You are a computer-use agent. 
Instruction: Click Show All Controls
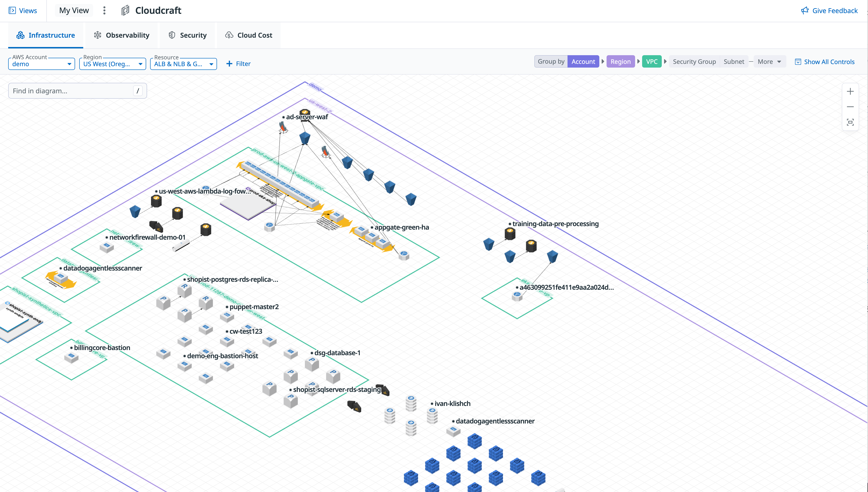[x=825, y=62]
